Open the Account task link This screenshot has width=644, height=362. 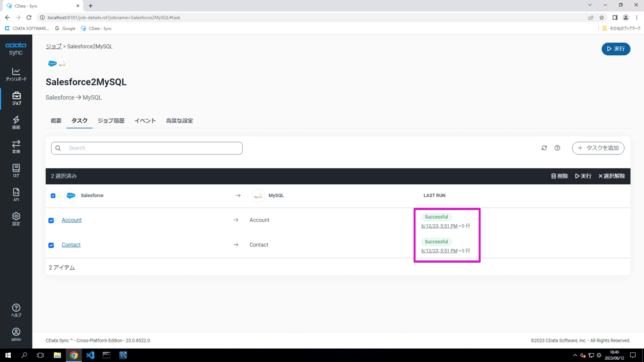point(71,220)
